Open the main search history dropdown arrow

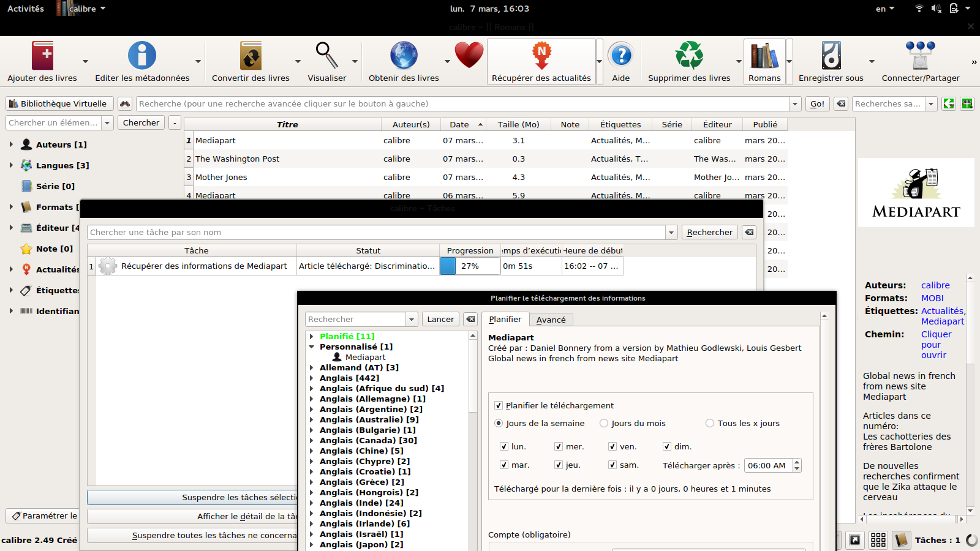tap(795, 104)
